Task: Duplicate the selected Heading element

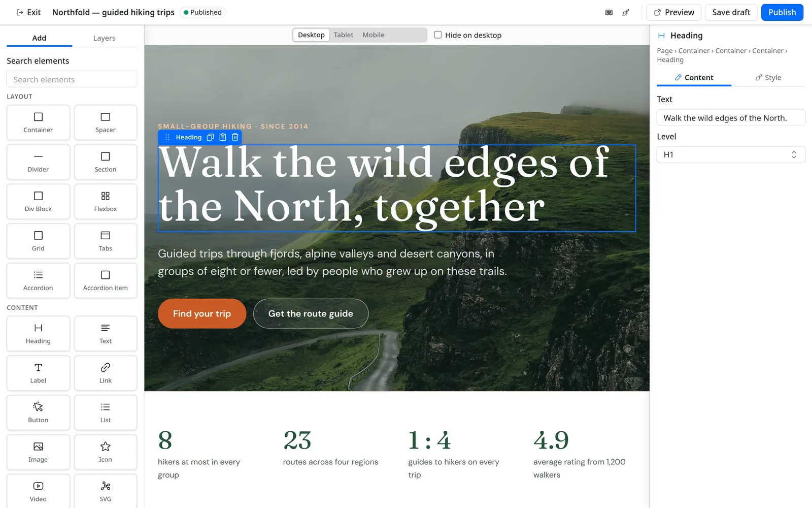Action: coord(210,137)
